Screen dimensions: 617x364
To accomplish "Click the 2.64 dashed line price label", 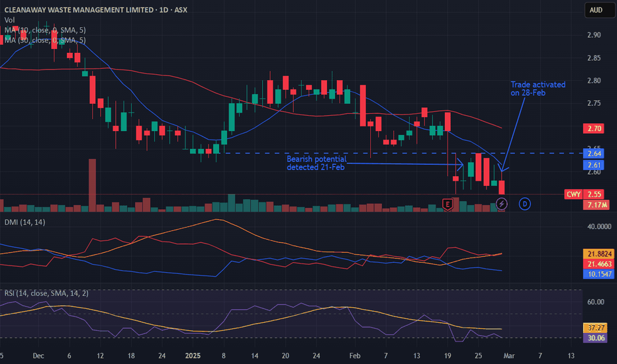I will tap(594, 154).
